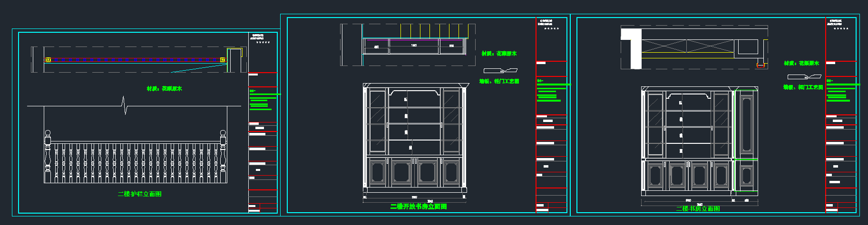Viewport: 868px width, 225px height.
Task: Select the break line symbol above the railing
Action: (x=124, y=105)
